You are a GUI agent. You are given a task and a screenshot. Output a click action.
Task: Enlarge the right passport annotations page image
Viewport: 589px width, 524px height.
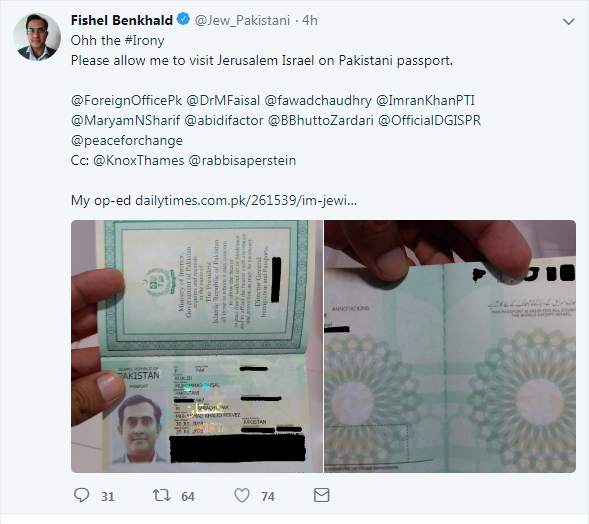coord(450,346)
